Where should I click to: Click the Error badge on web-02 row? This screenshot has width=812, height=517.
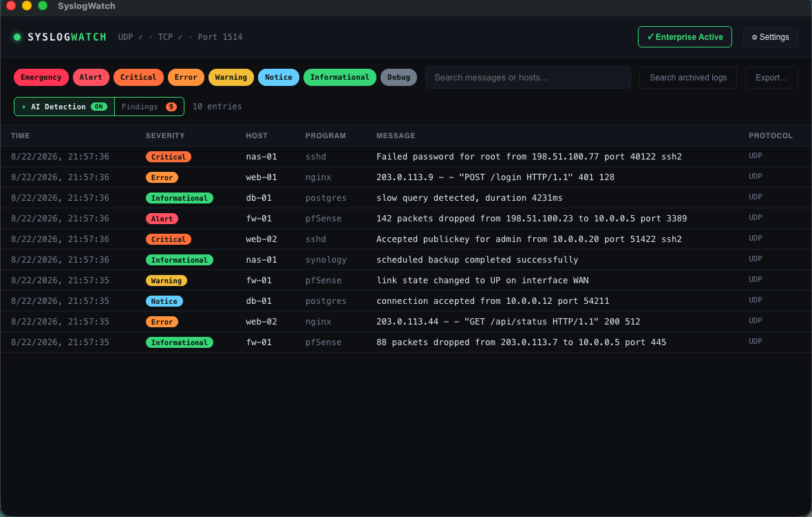[x=162, y=322]
